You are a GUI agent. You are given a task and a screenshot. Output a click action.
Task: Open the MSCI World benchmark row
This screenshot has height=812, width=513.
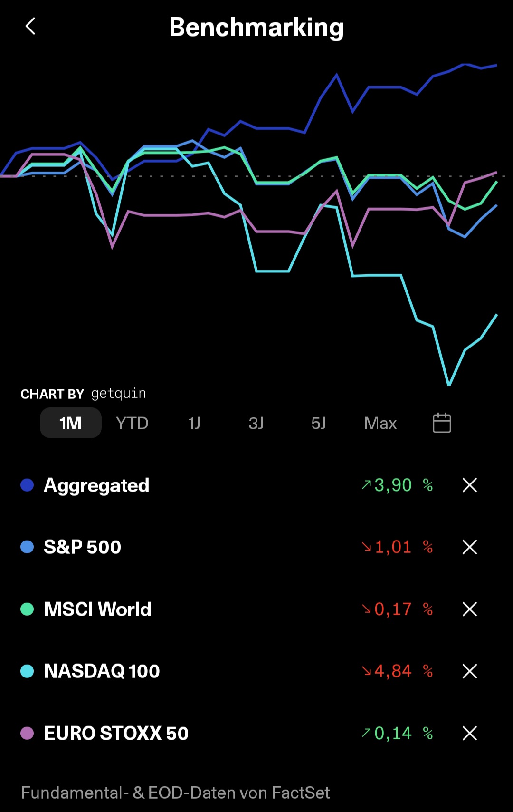[x=256, y=609]
